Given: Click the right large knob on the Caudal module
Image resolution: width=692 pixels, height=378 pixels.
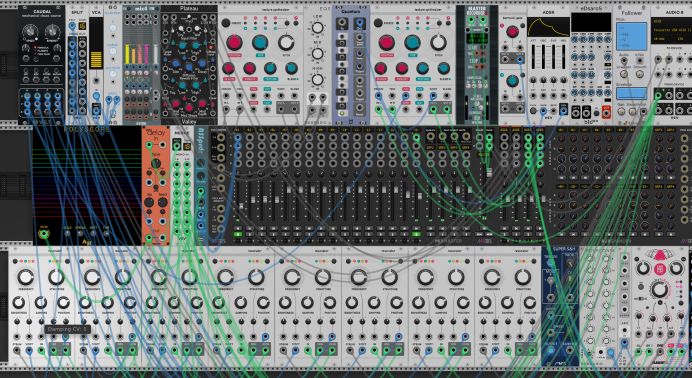Looking at the screenshot, I should (53, 31).
